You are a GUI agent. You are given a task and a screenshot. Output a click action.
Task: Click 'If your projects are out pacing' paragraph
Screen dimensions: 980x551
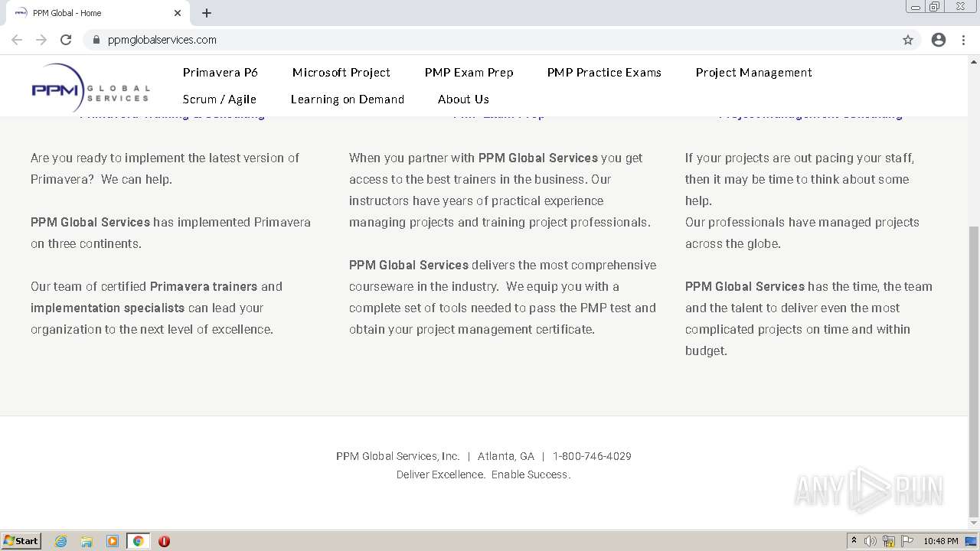pos(799,179)
